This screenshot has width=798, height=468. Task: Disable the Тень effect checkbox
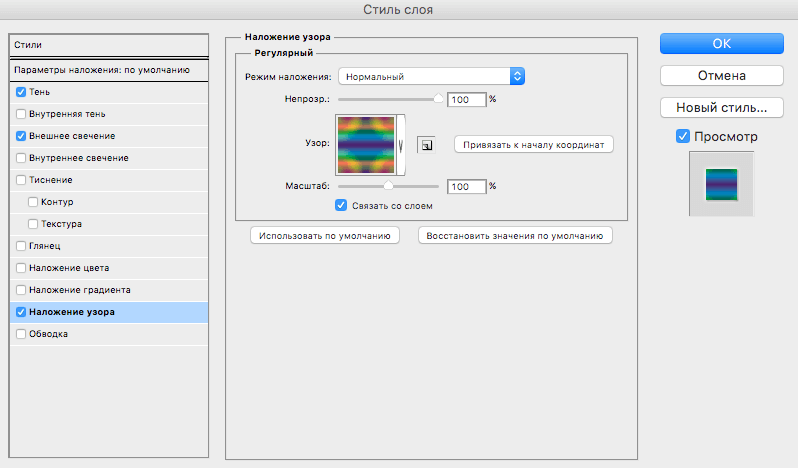[x=22, y=92]
